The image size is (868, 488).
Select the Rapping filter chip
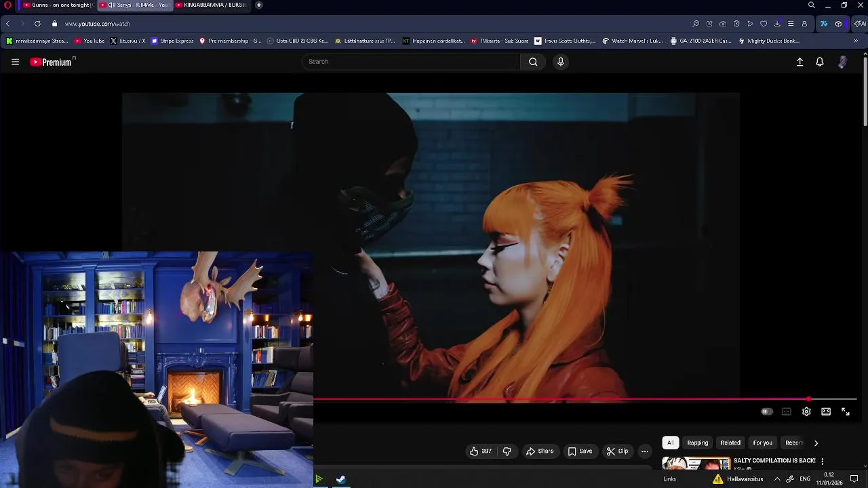(697, 443)
